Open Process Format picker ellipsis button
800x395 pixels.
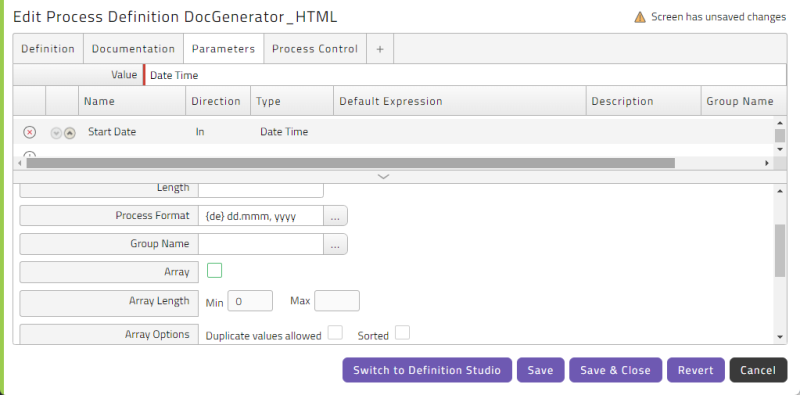335,216
